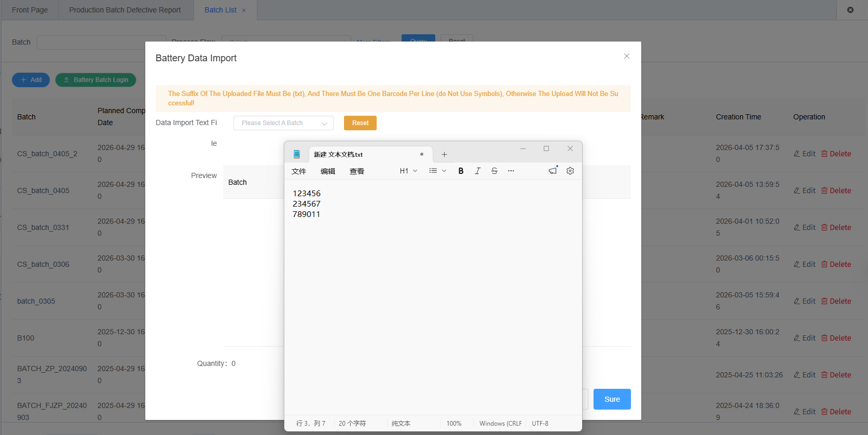Click the Add button
This screenshot has height=435, width=868.
tap(31, 80)
